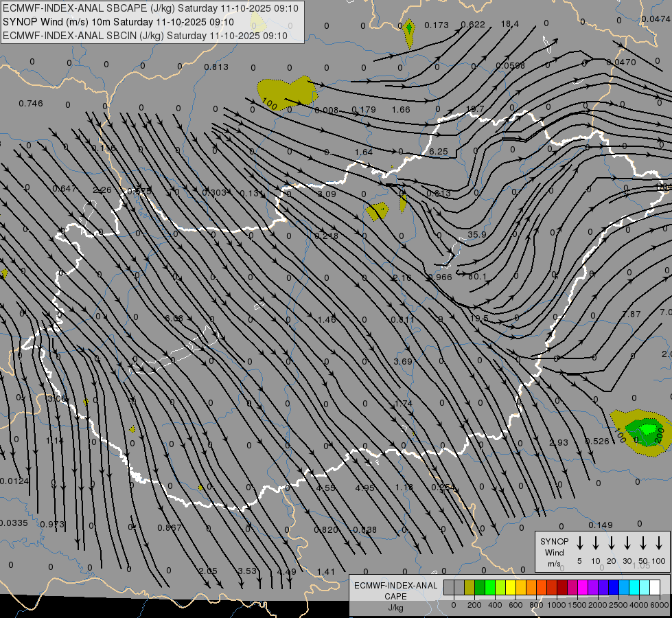Click the map value 0.149
672x618 pixels.
point(601,525)
